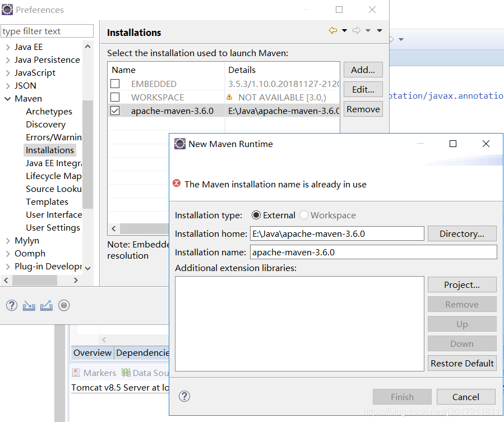
Task: Select the External installation type radio
Action: 256,215
